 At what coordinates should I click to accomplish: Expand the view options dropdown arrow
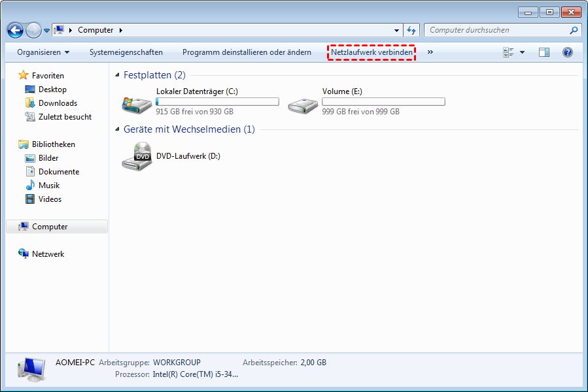pos(522,52)
